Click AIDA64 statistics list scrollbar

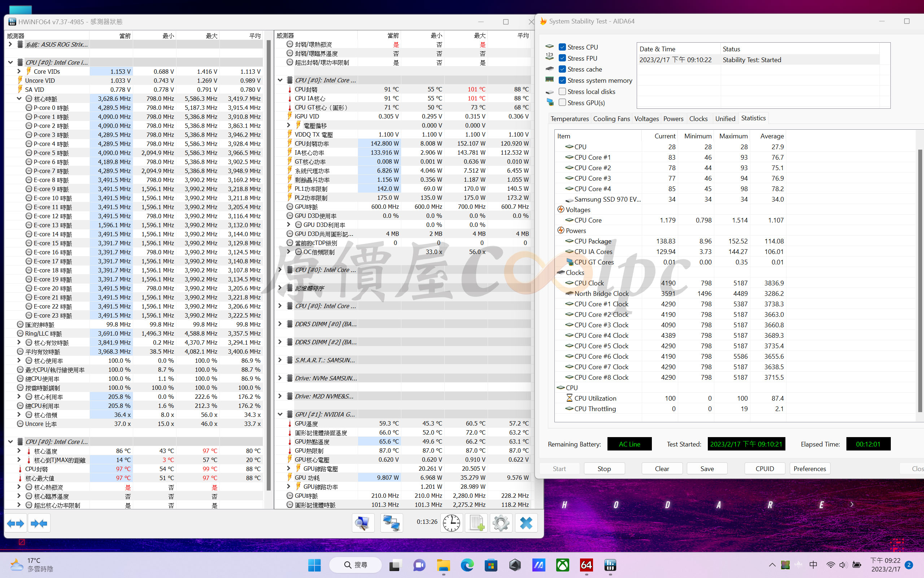[x=920, y=281]
